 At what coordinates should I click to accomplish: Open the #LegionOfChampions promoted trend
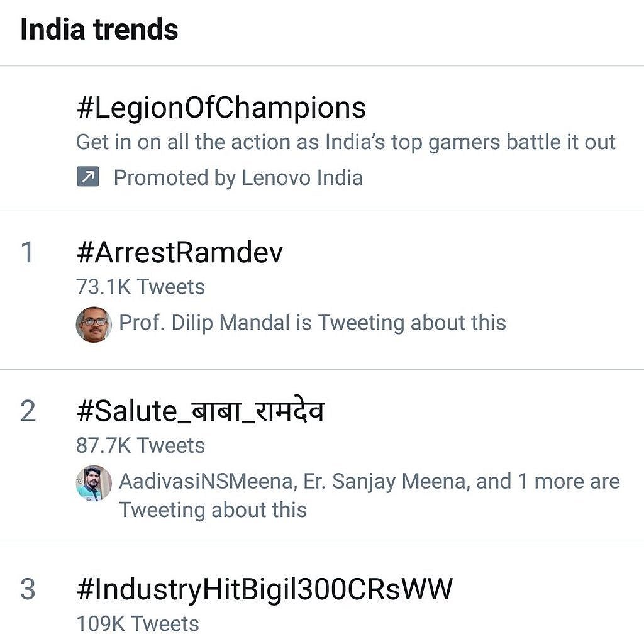(221, 108)
